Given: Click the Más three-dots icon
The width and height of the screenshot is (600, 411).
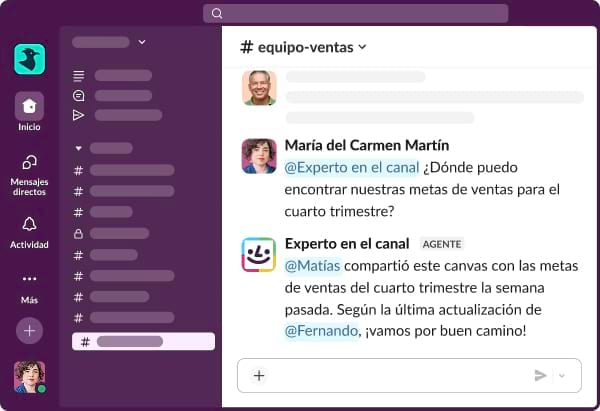Looking at the screenshot, I should coord(30,279).
